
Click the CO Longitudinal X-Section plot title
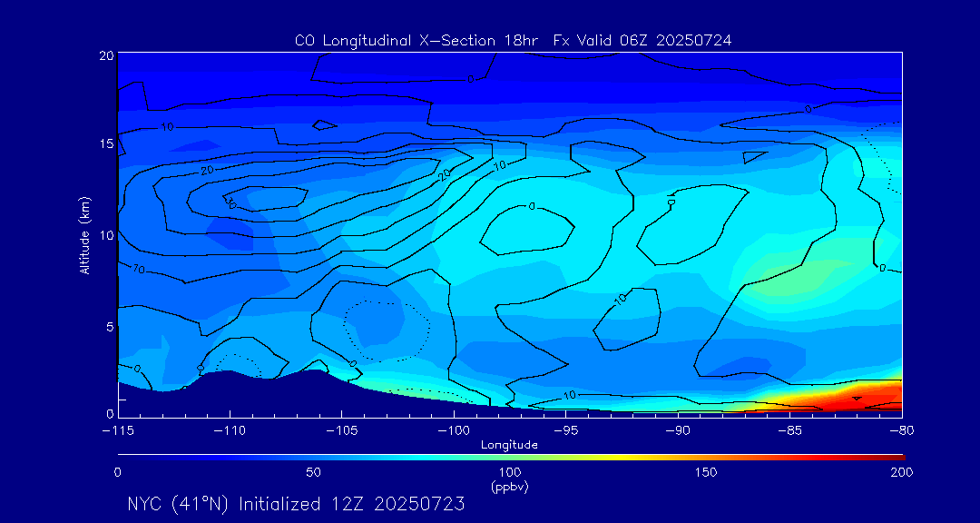point(513,41)
